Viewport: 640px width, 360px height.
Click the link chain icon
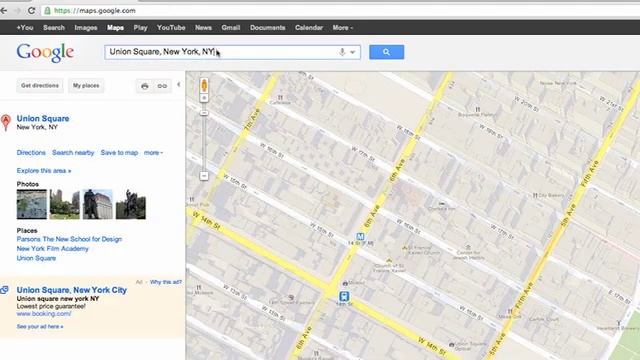[x=162, y=86]
